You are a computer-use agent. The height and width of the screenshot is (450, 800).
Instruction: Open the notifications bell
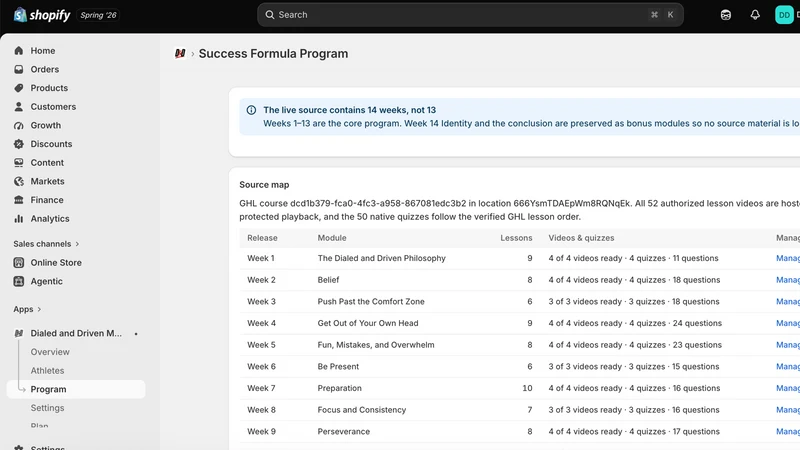[755, 15]
